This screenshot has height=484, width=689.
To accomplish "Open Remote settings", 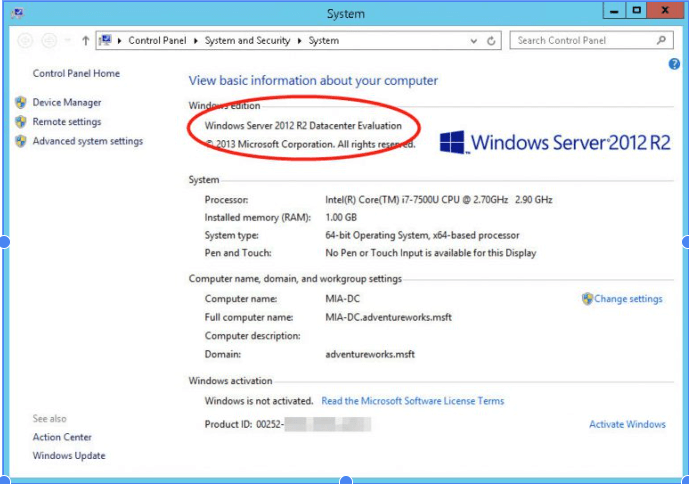I will pos(67,122).
